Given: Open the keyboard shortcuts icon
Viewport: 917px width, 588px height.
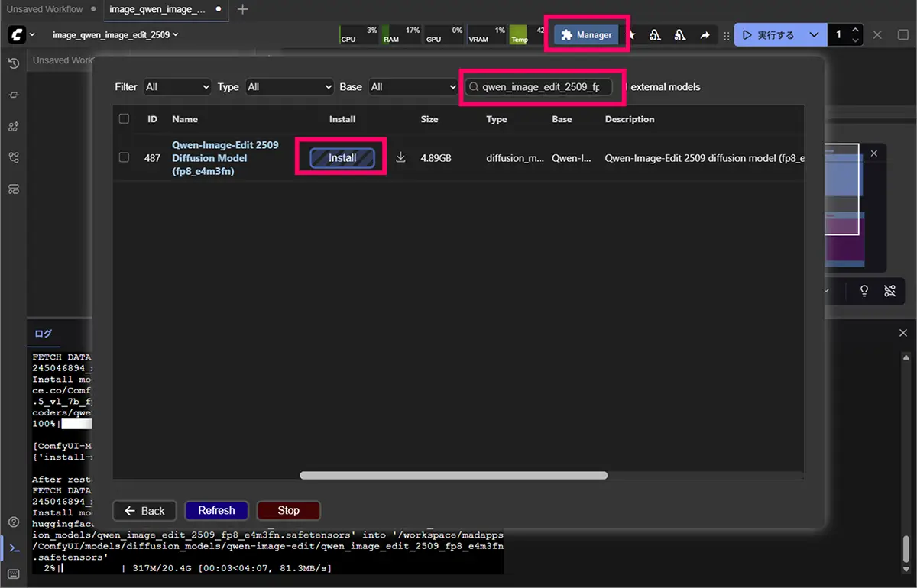Looking at the screenshot, I should click(13, 573).
